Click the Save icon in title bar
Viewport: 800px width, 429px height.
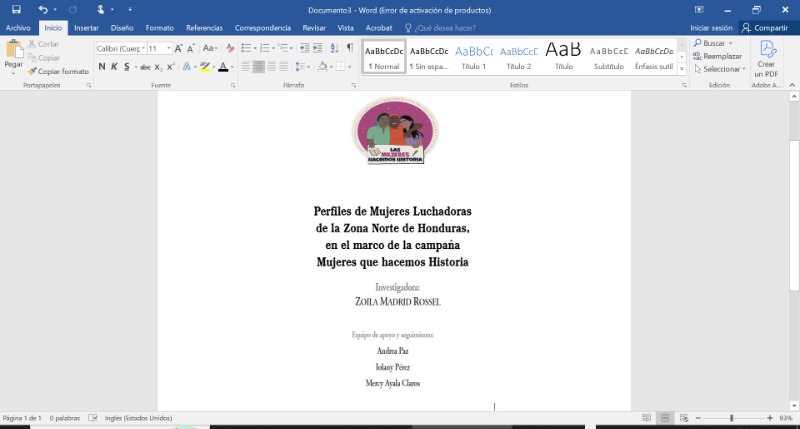16,9
